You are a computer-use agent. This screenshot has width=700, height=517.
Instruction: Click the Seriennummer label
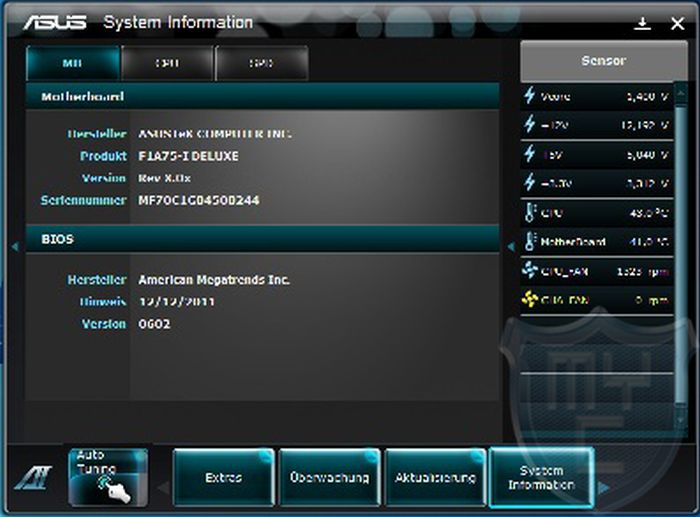coord(83,200)
